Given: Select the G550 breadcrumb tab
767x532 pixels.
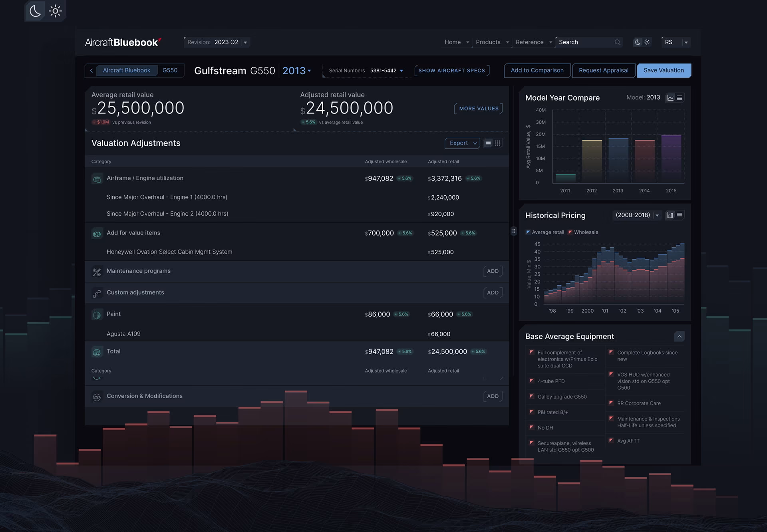Looking at the screenshot, I should (x=170, y=70).
